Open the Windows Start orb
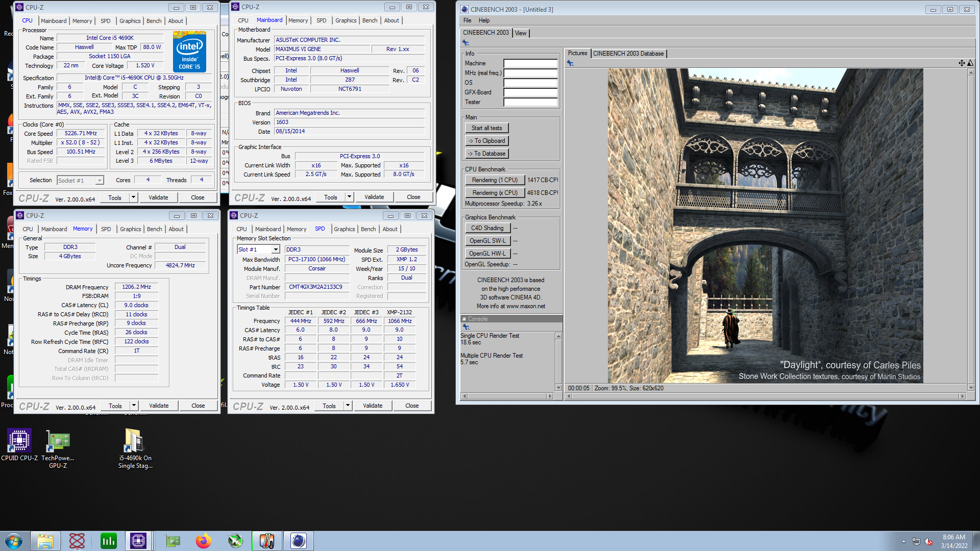The image size is (980, 551). click(14, 541)
